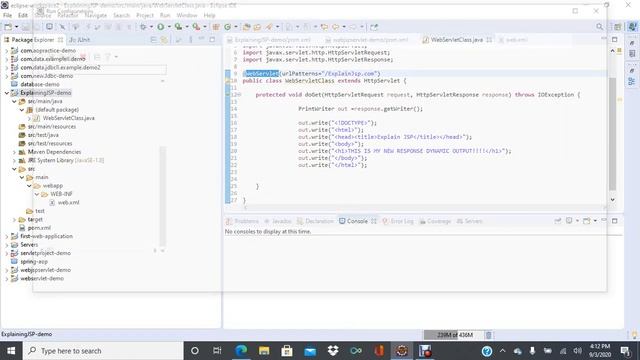Click the Pin Editor toolbar icon
640x360 pixels.
[373, 27]
